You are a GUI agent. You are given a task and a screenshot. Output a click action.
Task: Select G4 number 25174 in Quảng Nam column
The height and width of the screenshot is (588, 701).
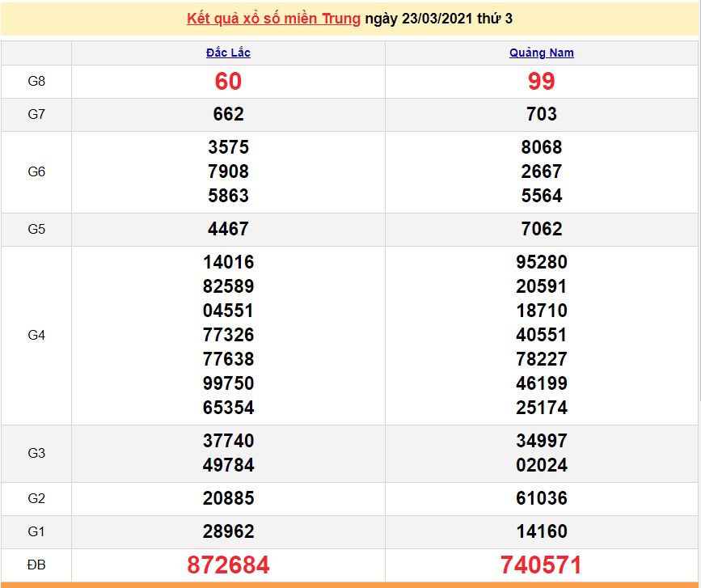[541, 408]
